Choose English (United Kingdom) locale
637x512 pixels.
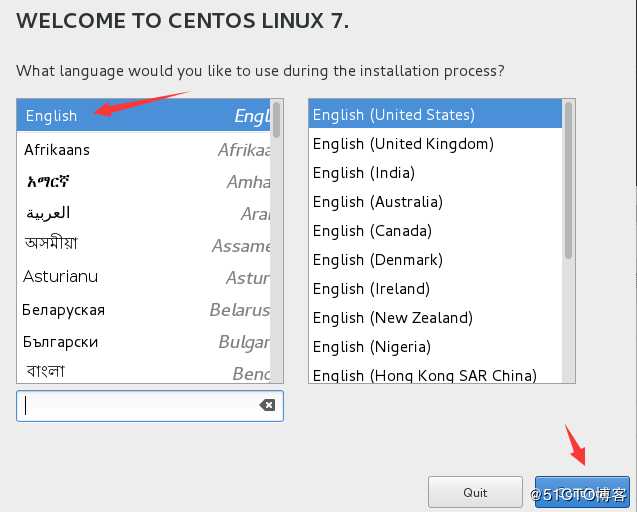435,144
